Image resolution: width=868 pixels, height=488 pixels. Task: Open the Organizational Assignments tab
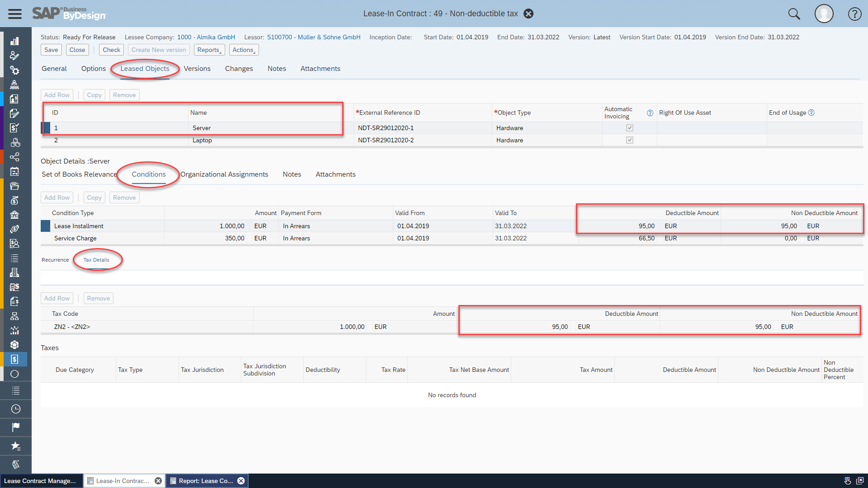[224, 174]
